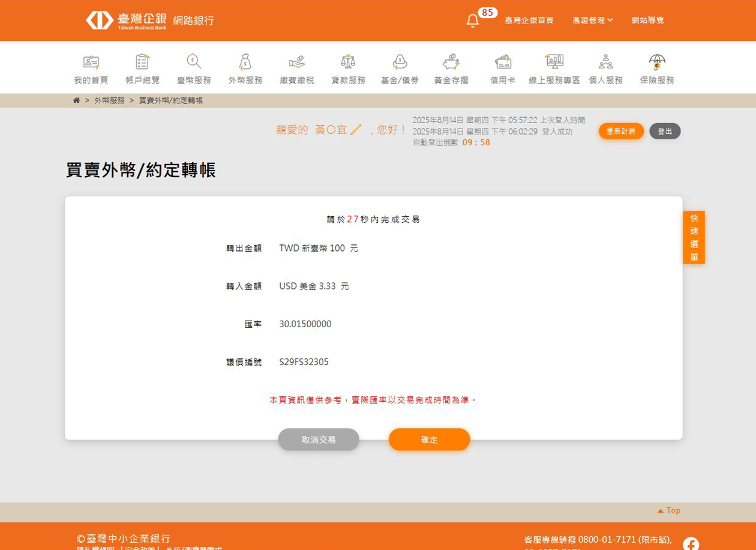Click the 貸款服務 balance scale icon
The height and width of the screenshot is (550, 756).
[x=348, y=62]
